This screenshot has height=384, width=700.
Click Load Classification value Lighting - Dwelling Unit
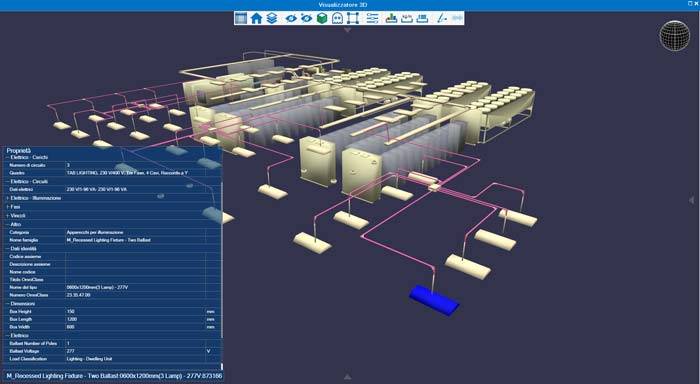click(89, 359)
